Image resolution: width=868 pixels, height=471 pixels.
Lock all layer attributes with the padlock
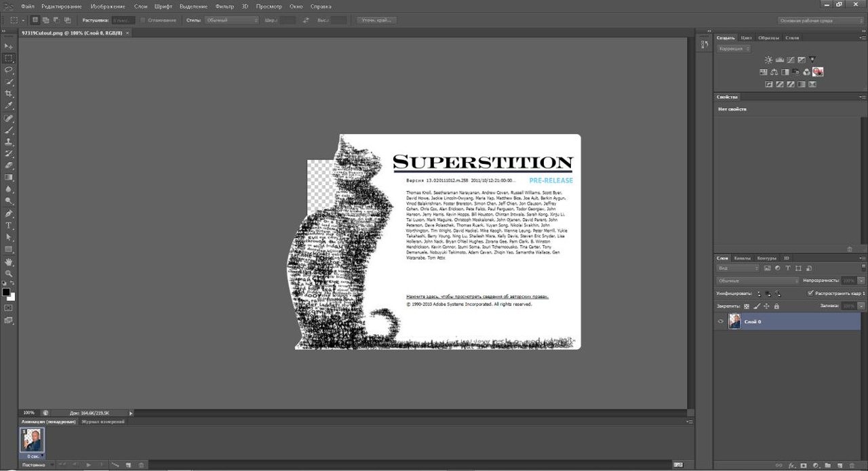click(x=776, y=306)
